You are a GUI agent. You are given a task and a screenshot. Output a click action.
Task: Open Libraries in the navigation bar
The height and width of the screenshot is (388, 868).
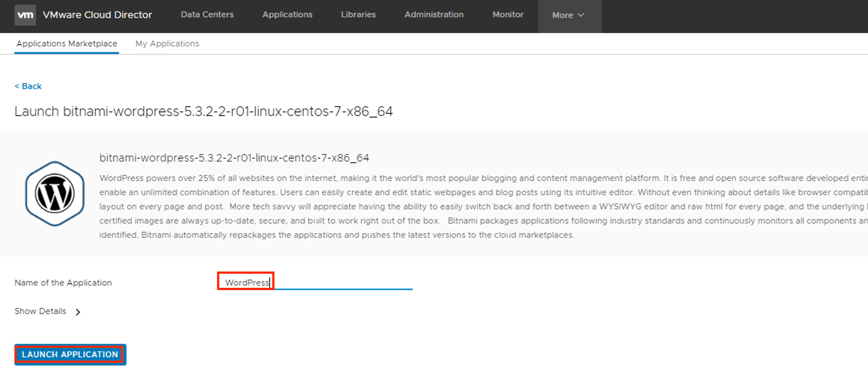[x=358, y=15]
